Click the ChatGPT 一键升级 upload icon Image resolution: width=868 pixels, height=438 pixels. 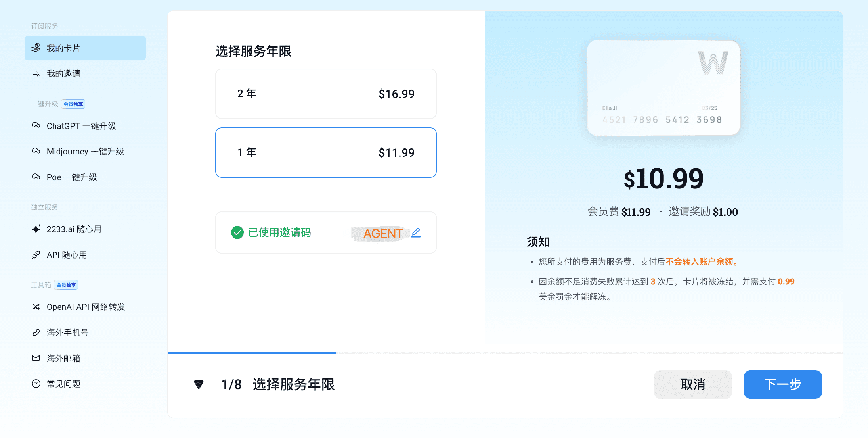(x=36, y=126)
